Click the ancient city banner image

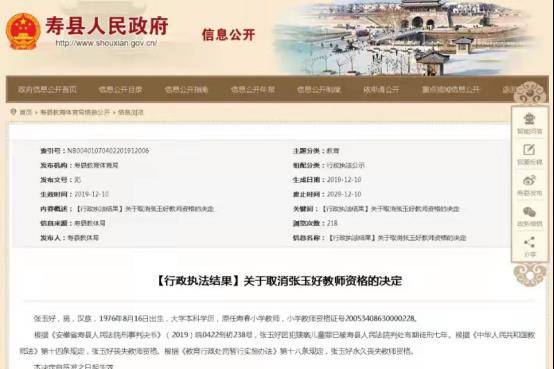coord(406,37)
